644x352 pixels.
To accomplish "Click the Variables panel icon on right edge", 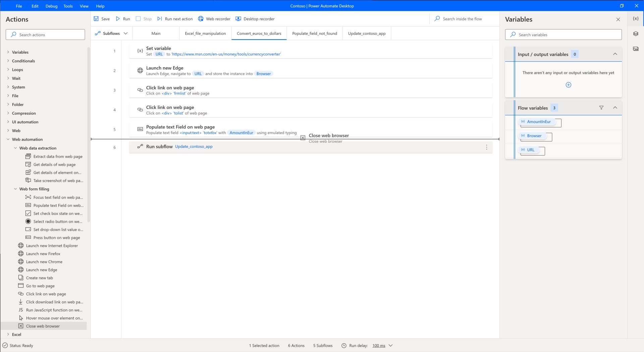I will (x=636, y=19).
